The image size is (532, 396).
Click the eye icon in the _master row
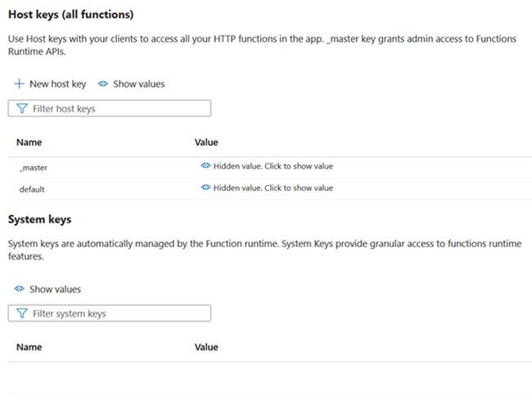[x=205, y=166]
